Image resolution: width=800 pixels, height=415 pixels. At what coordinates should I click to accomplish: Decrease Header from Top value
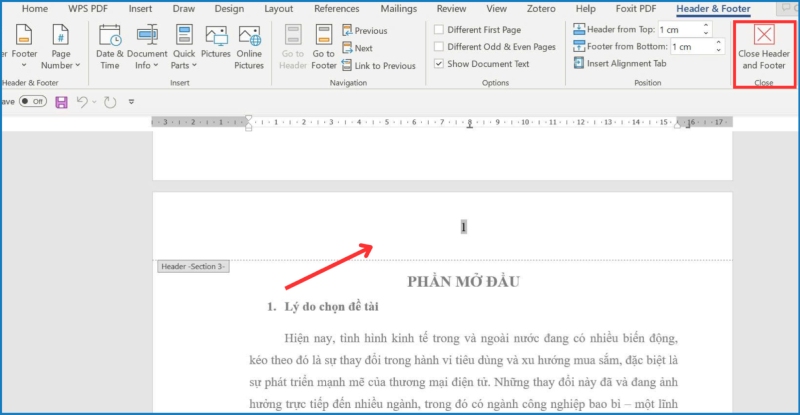click(x=706, y=33)
